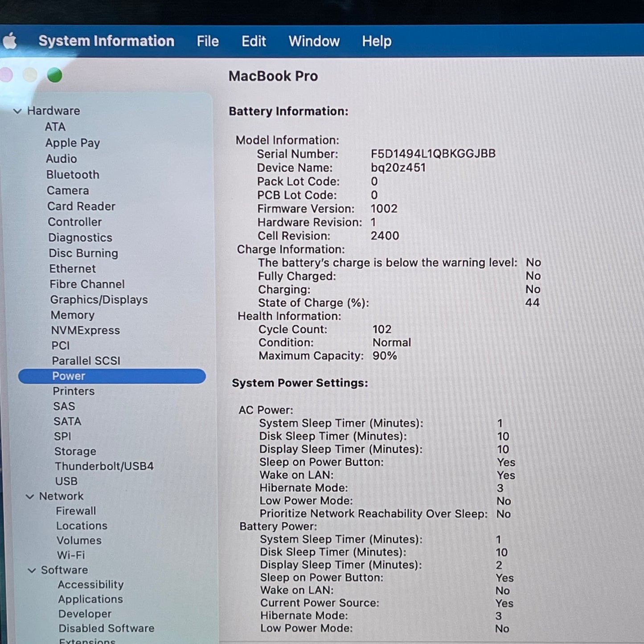Click the Software section label
The height and width of the screenshot is (644, 644).
click(x=65, y=570)
